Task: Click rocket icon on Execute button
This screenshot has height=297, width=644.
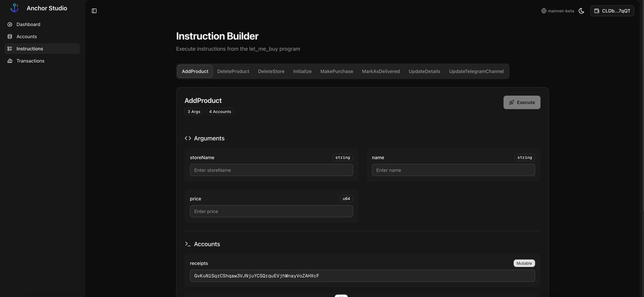Action: (x=511, y=103)
